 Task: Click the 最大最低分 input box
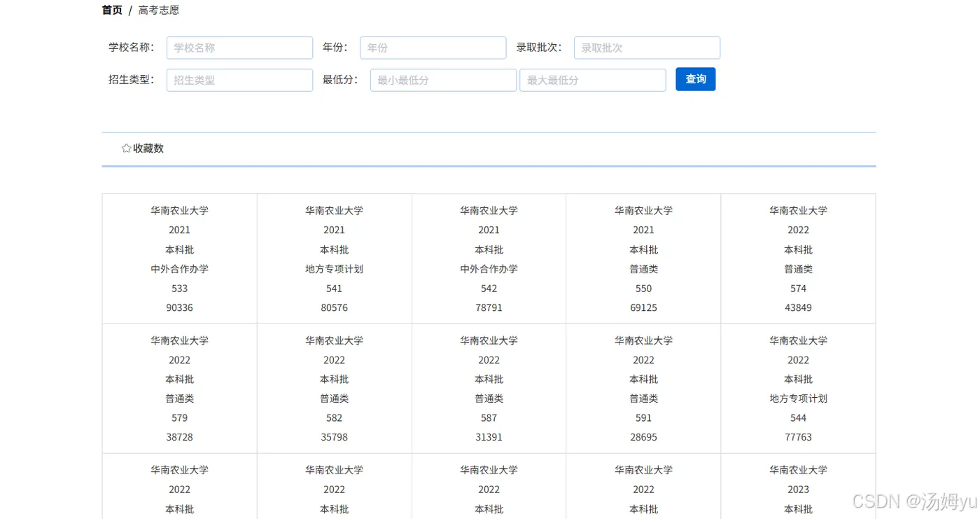point(592,80)
